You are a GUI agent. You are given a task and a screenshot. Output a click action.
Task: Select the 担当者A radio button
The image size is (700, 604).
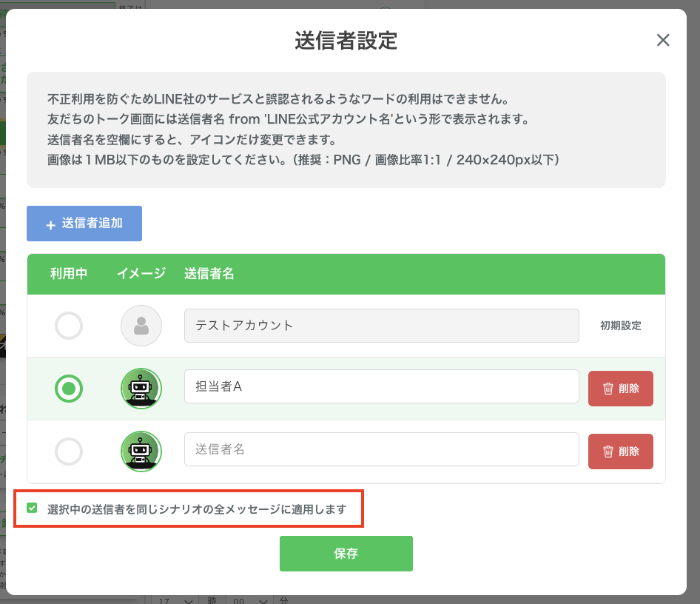pyautogui.click(x=69, y=388)
